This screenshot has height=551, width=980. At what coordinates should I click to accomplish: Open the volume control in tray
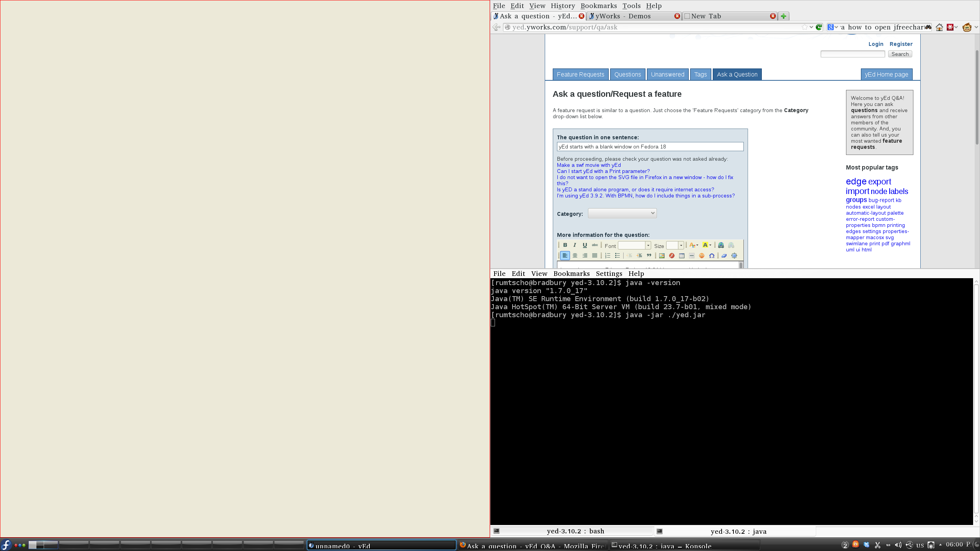898,545
